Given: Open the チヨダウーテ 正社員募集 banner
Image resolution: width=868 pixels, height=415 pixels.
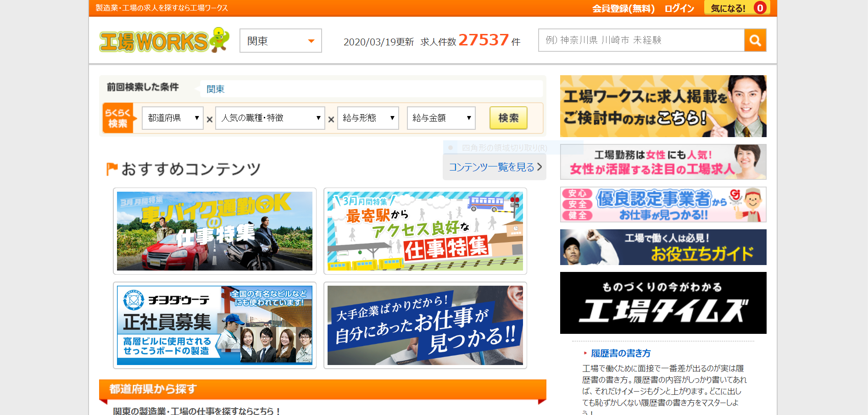Looking at the screenshot, I should click(215, 325).
